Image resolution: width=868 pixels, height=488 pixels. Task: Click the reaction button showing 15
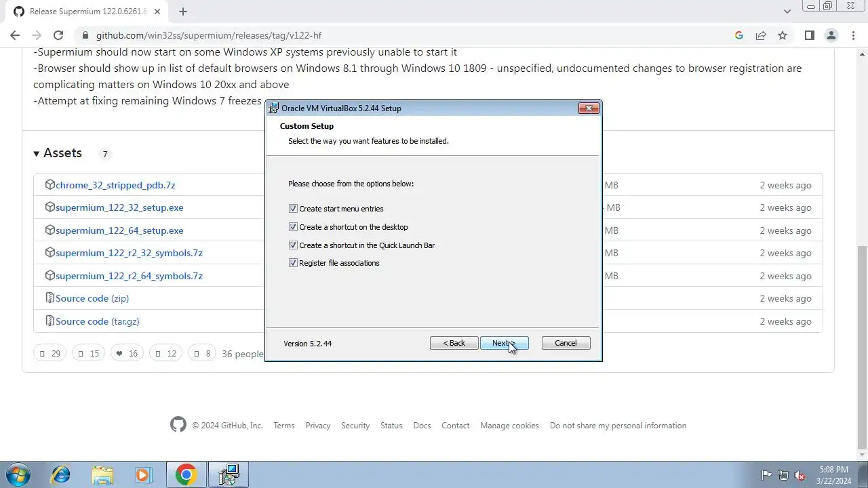click(88, 353)
